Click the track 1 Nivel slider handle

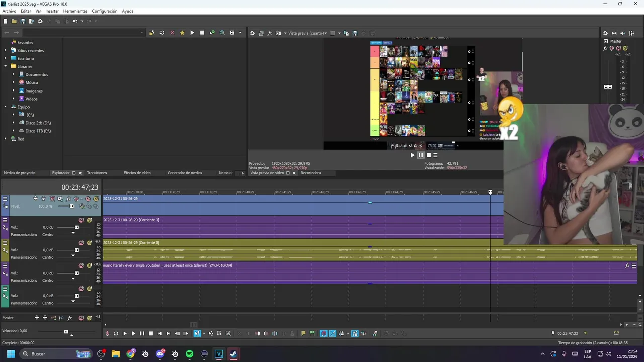[72, 206]
